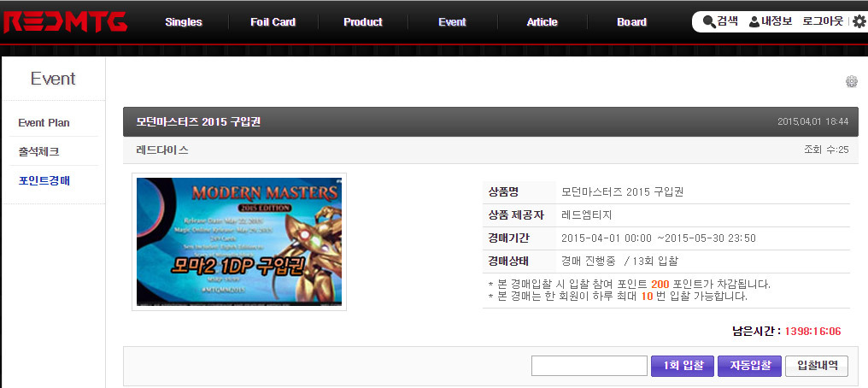Open the Singles menu
This screenshot has height=388, width=868.
coord(184,22)
